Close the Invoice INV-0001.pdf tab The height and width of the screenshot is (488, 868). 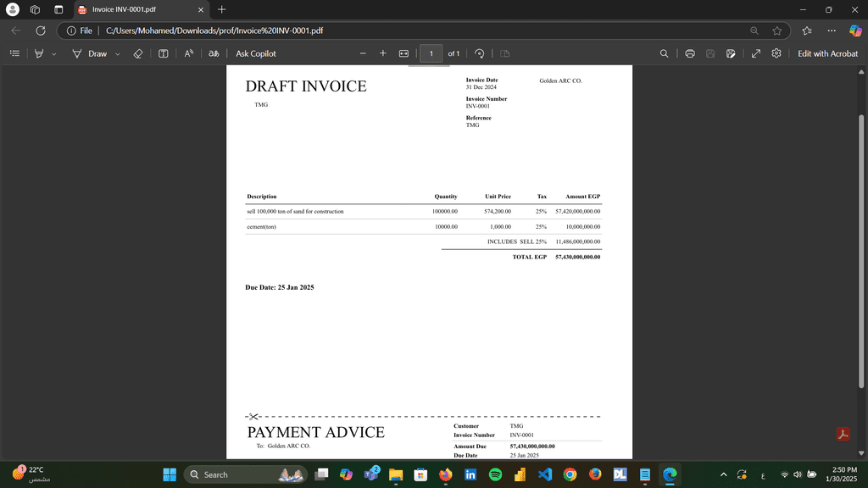201,9
